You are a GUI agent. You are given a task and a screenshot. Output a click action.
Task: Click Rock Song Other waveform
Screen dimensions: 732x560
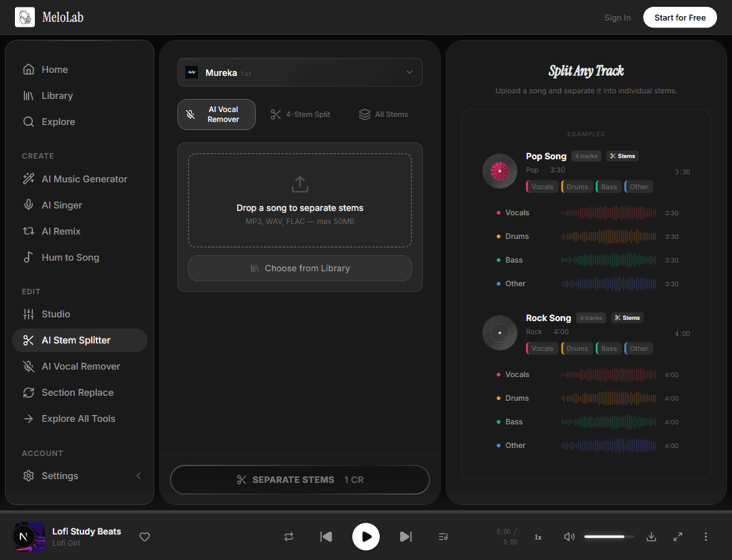click(608, 446)
